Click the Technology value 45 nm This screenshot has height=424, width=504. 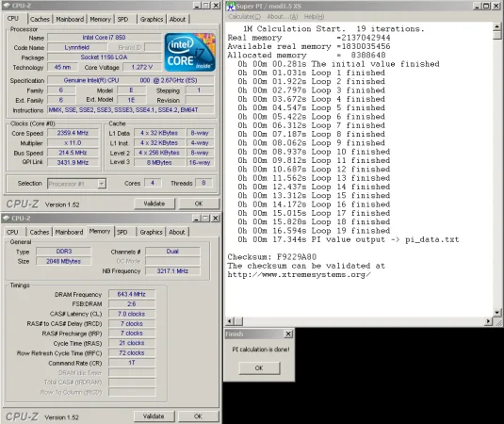pyautogui.click(x=63, y=67)
